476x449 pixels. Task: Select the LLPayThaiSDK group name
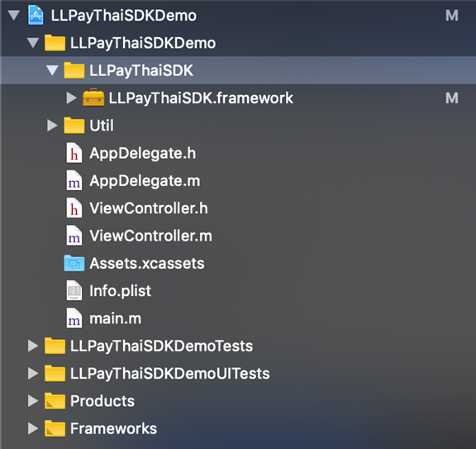coord(141,71)
